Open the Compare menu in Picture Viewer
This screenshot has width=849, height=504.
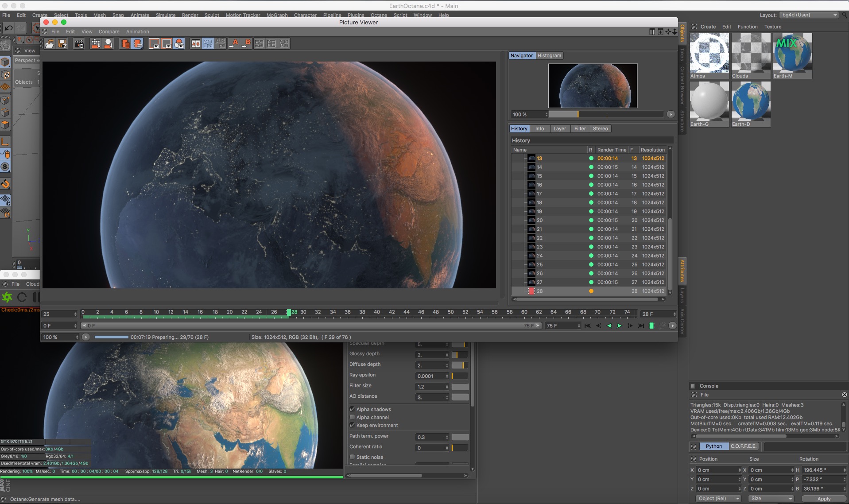coord(109,31)
